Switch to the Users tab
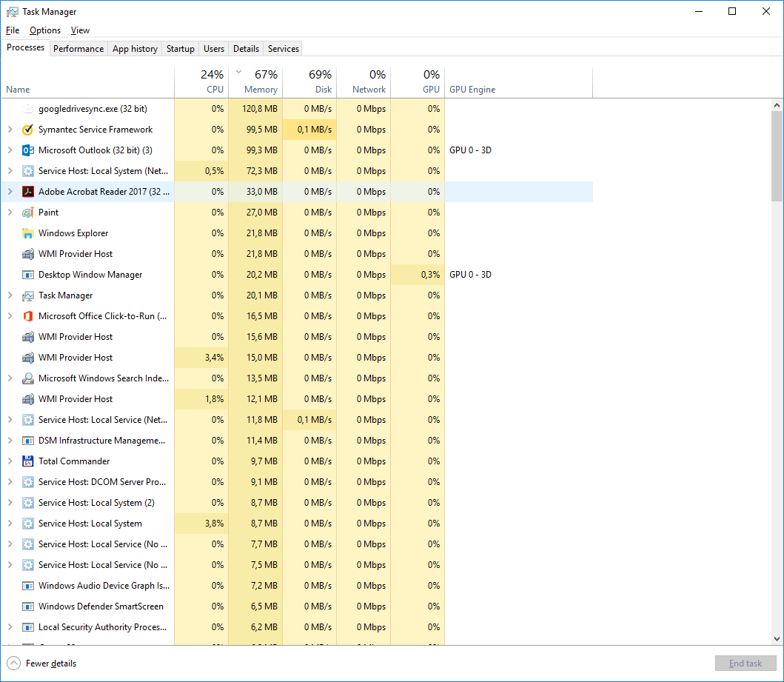The width and height of the screenshot is (784, 682). click(x=214, y=48)
